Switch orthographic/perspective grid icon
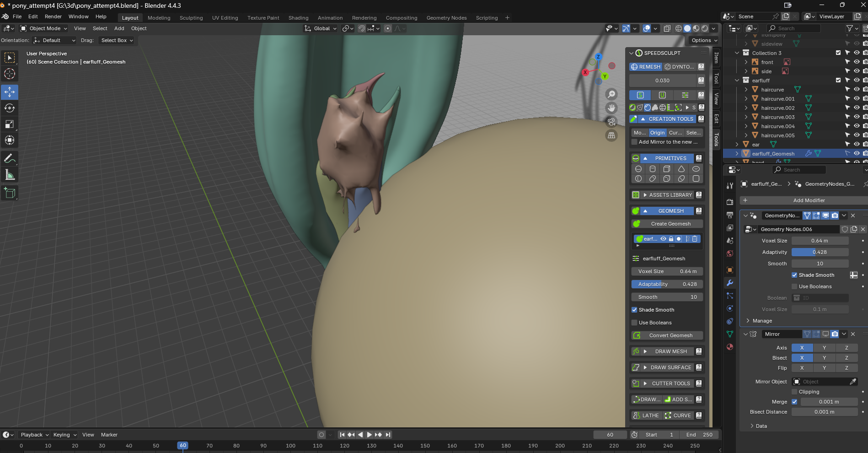This screenshot has height=453, width=868. coord(611,135)
